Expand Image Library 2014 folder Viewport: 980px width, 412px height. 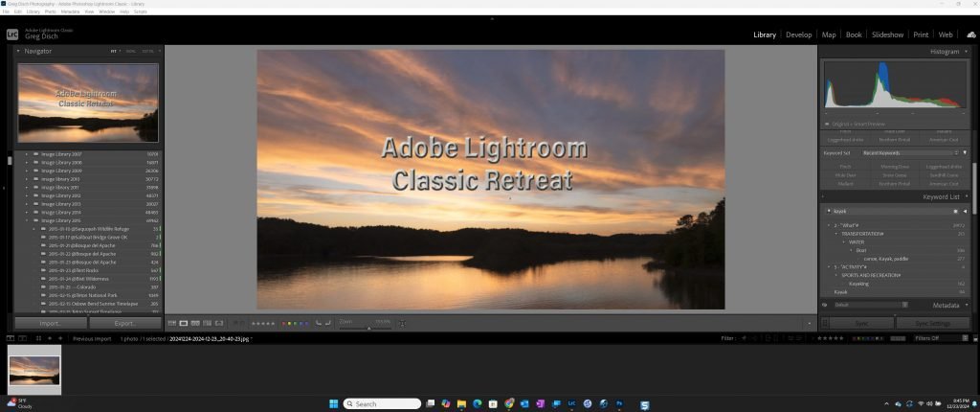point(26,213)
